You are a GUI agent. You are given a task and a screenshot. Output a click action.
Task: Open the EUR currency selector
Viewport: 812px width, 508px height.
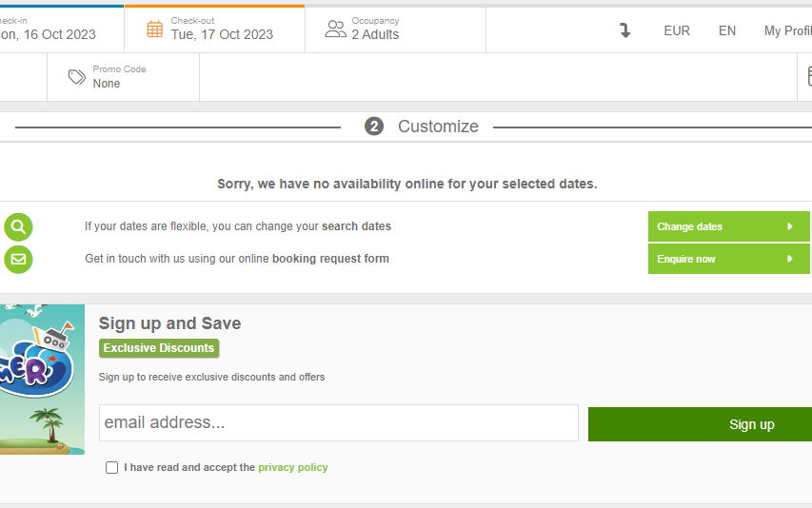[677, 30]
